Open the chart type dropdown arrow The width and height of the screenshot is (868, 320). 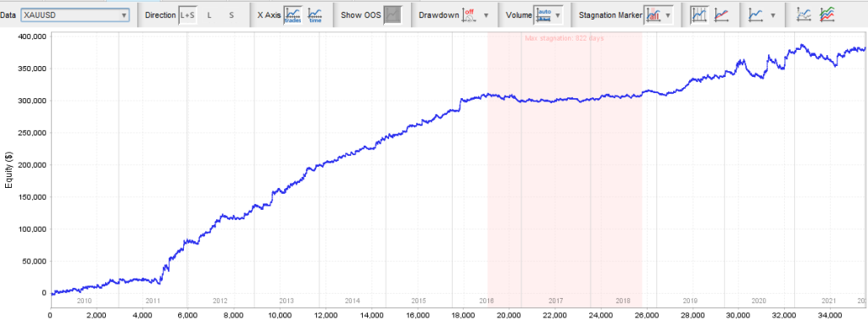coord(773,15)
